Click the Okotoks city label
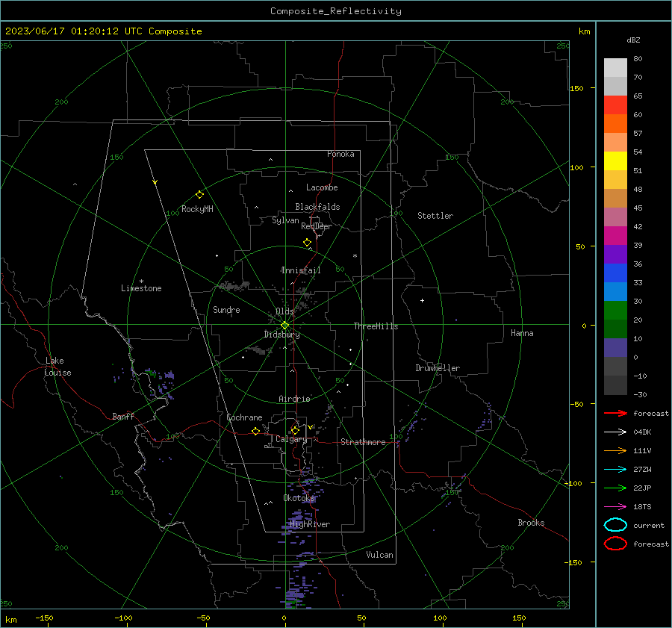 point(299,498)
